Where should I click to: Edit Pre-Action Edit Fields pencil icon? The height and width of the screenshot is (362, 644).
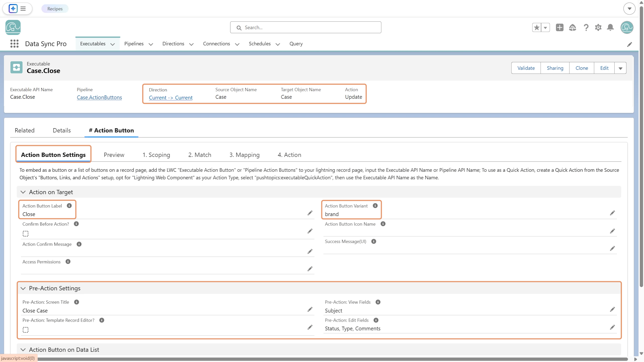click(612, 327)
